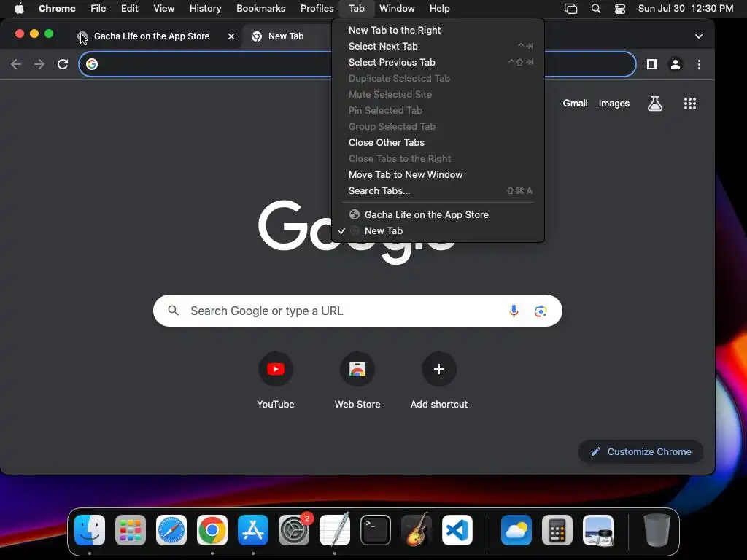Select Gacha Life entry in Tab menu
Screen dimensions: 747x560
pos(438,215)
